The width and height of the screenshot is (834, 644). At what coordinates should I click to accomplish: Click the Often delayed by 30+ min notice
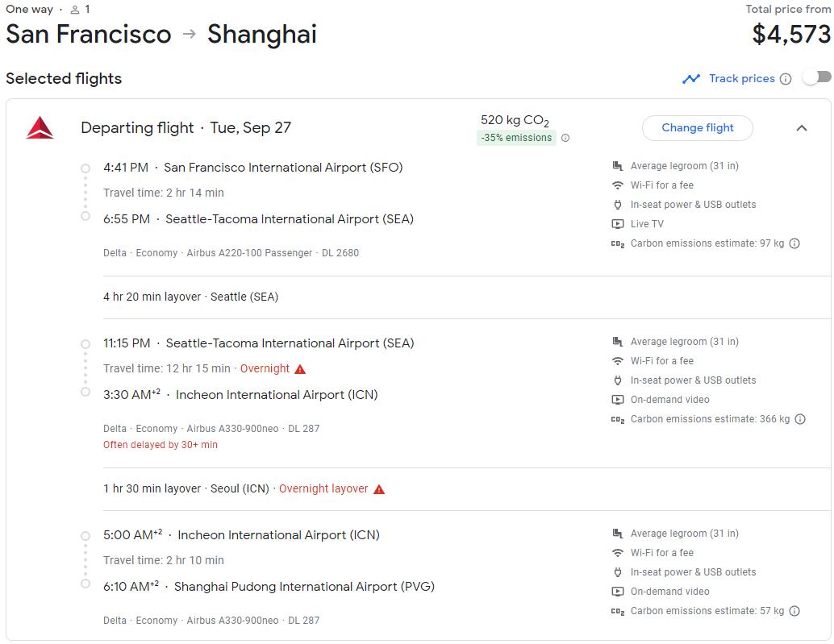[x=161, y=445]
